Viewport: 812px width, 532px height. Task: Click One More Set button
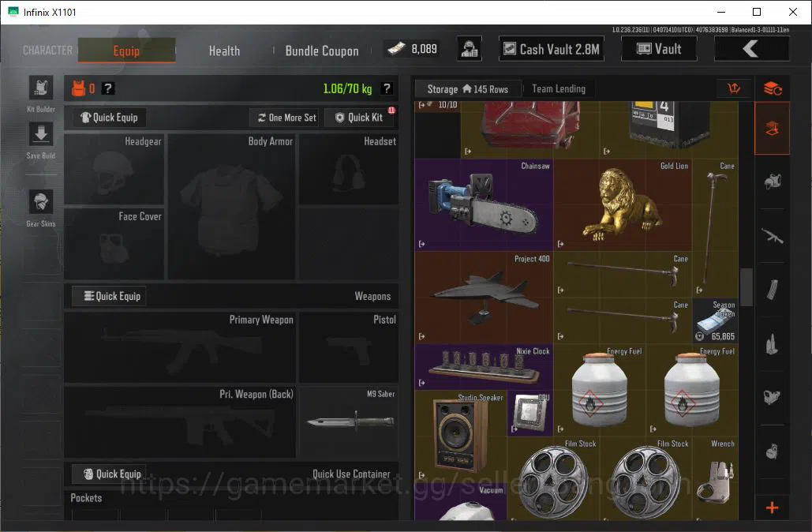(x=287, y=118)
